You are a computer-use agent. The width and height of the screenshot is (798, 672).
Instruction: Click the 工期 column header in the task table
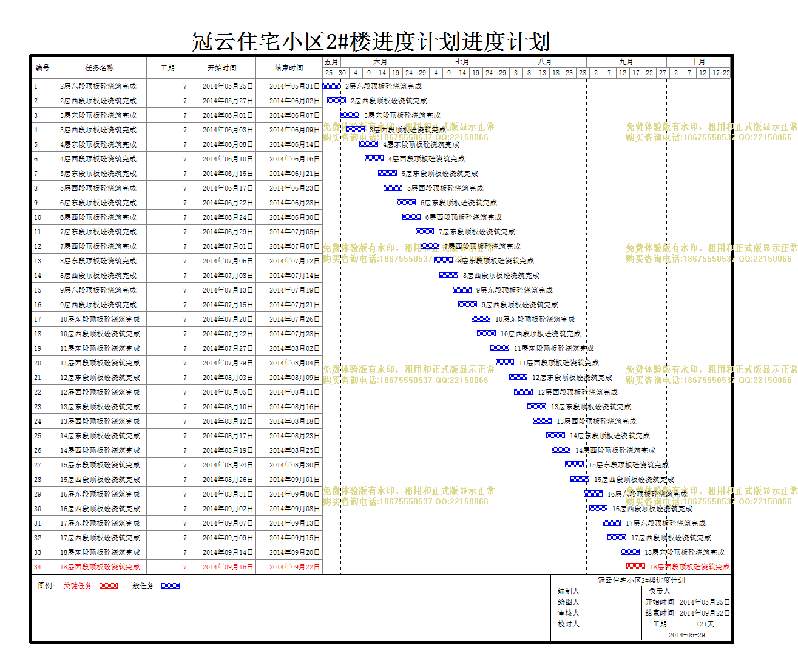(167, 68)
